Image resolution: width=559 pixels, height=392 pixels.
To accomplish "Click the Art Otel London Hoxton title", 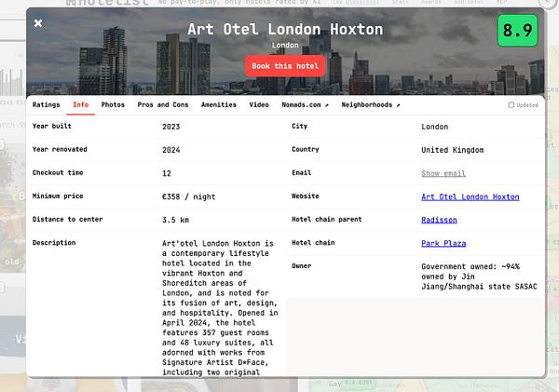I will point(285,29).
